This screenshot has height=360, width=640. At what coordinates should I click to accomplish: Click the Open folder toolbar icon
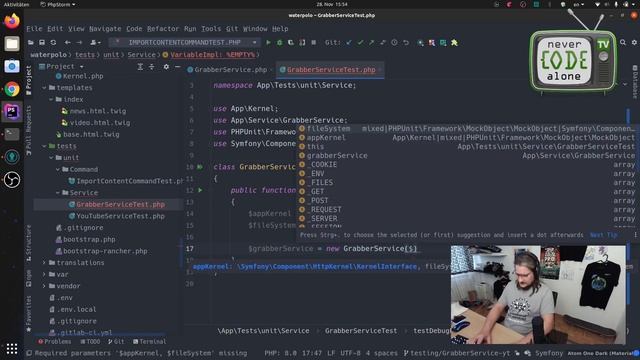[31, 42]
